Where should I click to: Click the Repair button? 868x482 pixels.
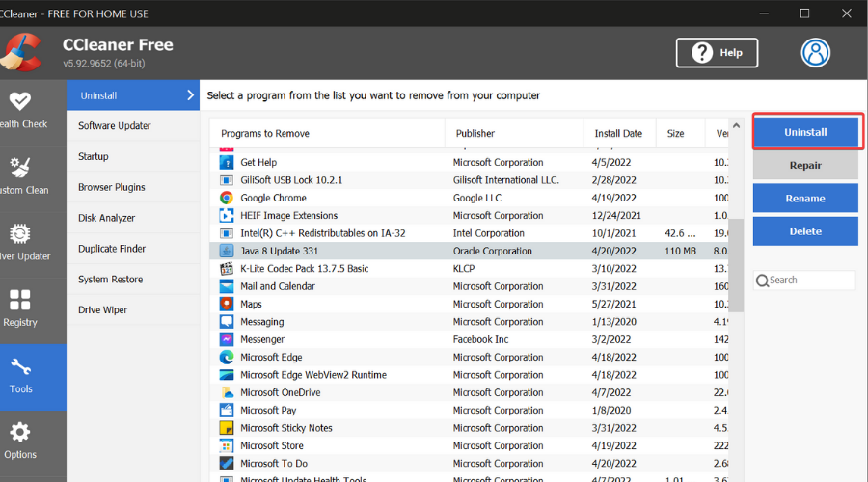point(805,165)
